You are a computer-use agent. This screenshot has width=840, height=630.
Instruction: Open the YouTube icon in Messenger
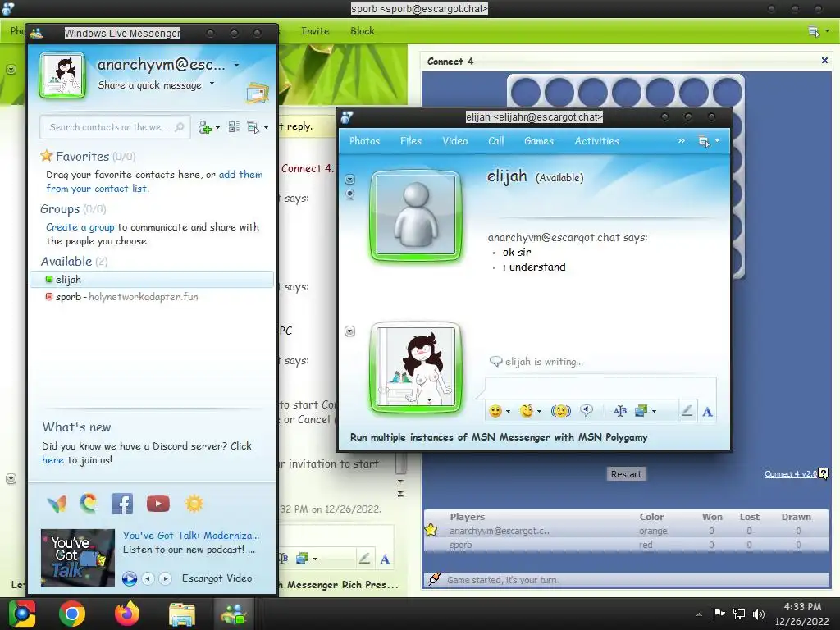(x=158, y=504)
